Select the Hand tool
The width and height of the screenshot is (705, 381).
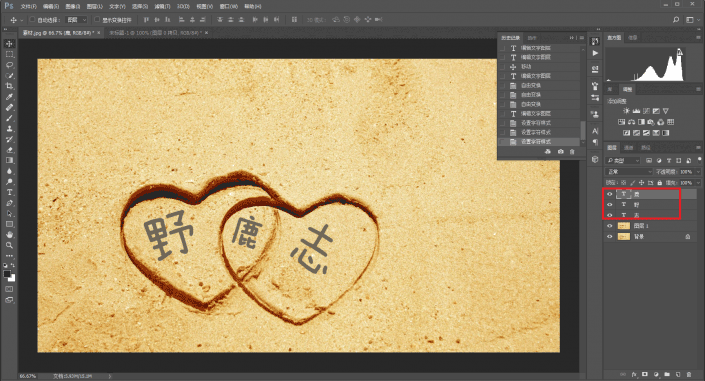tap(9, 235)
